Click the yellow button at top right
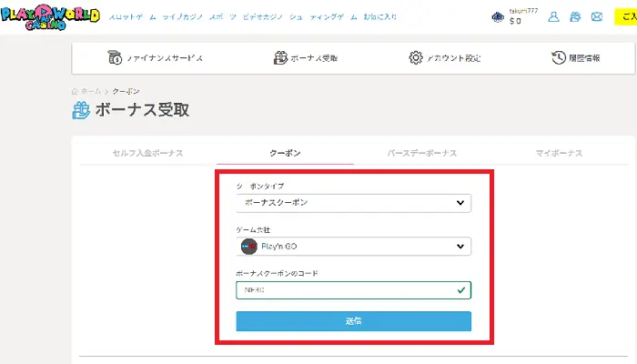637x364 pixels. coord(627,17)
